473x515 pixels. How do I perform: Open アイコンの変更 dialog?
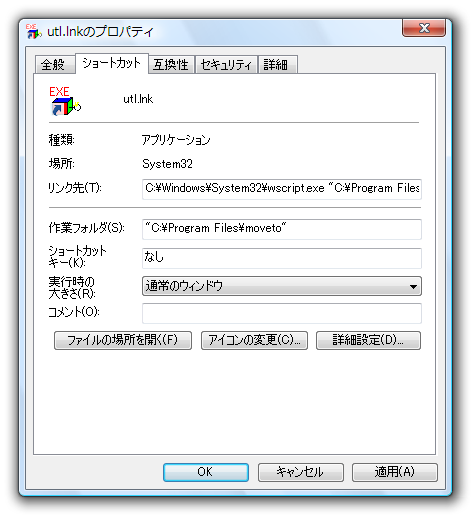pyautogui.click(x=254, y=340)
